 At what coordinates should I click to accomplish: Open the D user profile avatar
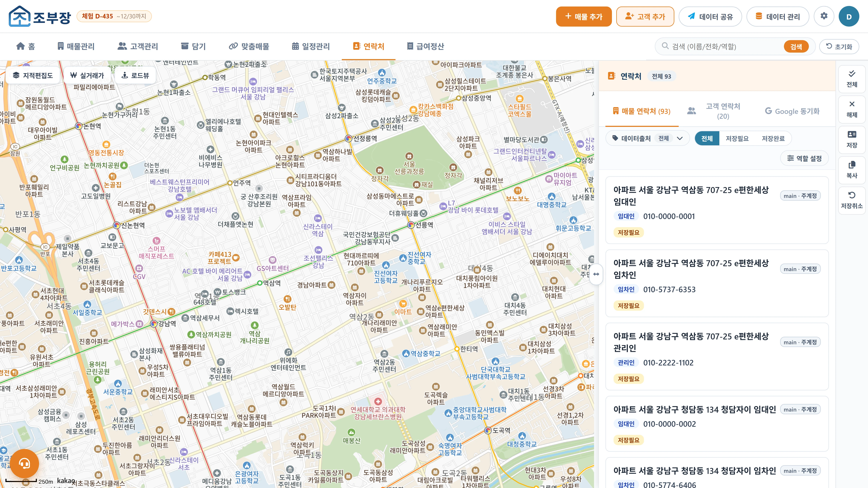point(849,16)
